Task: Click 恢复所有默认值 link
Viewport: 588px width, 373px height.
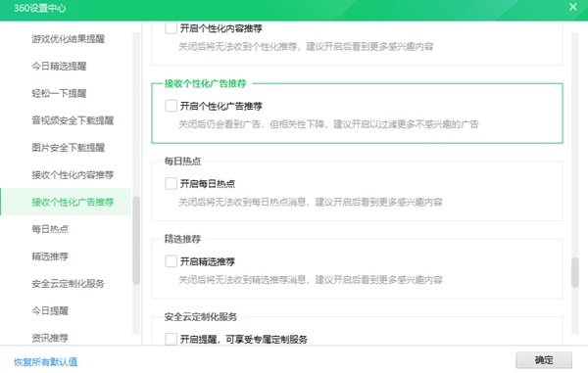Action: point(45,362)
